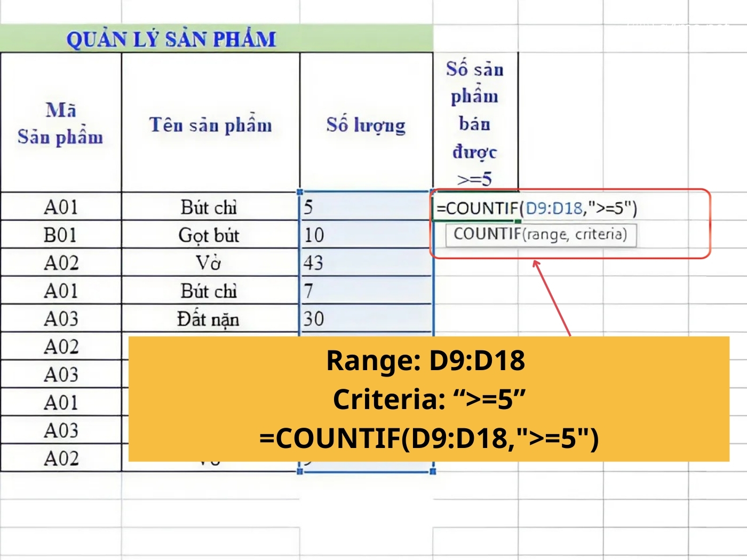Select the criteria argument in the COUNTIF tooltip
Image resolution: width=747 pixels, height=560 pixels.
(x=598, y=234)
